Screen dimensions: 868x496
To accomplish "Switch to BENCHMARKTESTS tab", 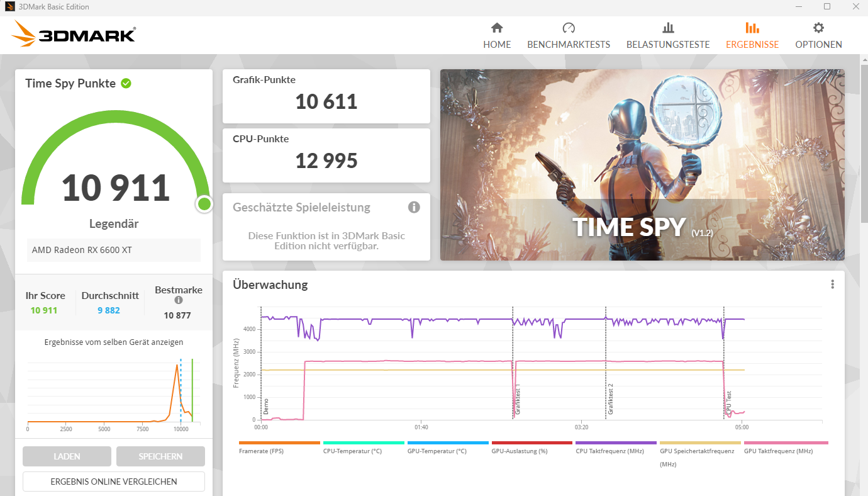I will coord(569,37).
